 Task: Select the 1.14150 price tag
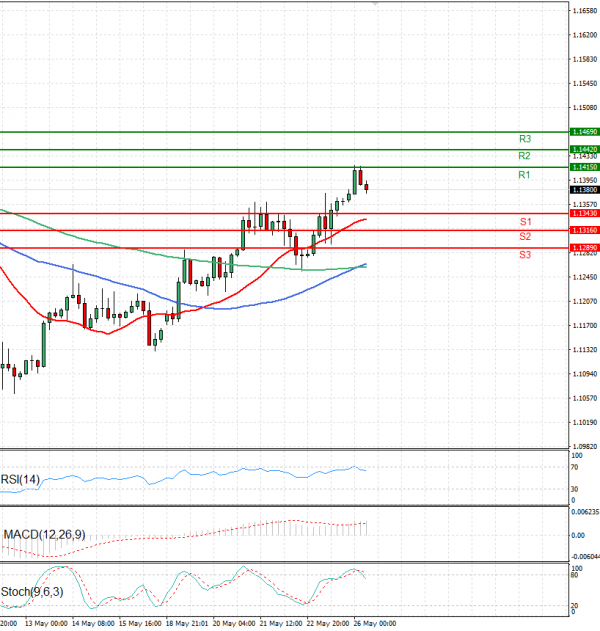[x=585, y=167]
